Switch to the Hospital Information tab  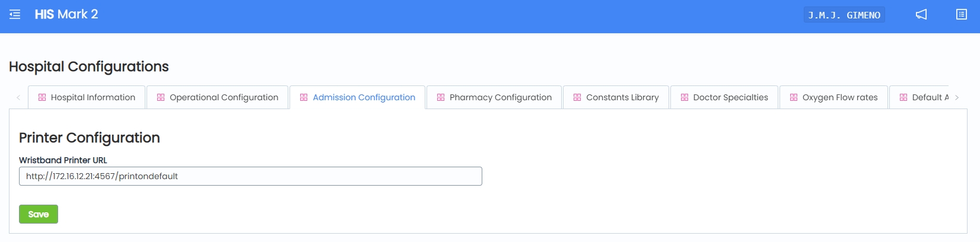pos(93,97)
